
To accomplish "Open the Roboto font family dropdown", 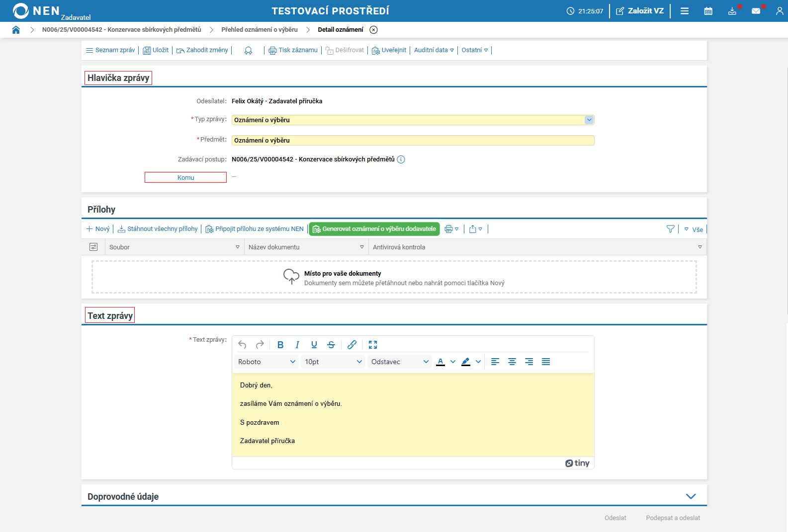I will [266, 362].
